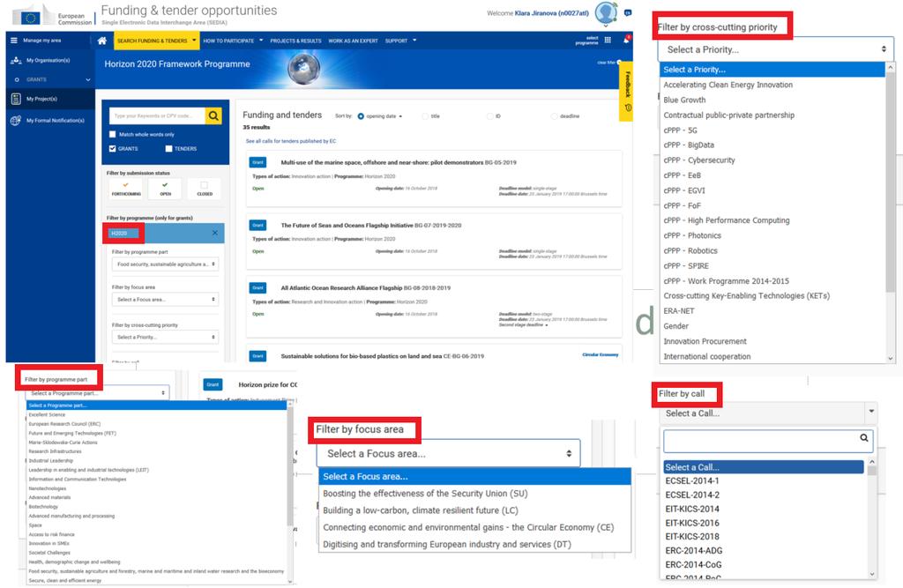Screen dimensions: 903x588
Task: Focus the keywords or CPV code search field
Action: click(157, 115)
